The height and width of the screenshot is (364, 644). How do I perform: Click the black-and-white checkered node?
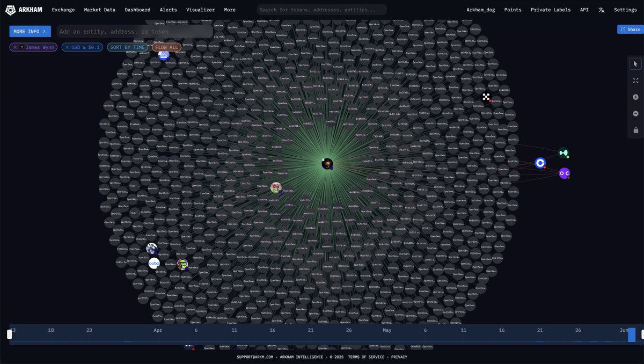tap(486, 97)
